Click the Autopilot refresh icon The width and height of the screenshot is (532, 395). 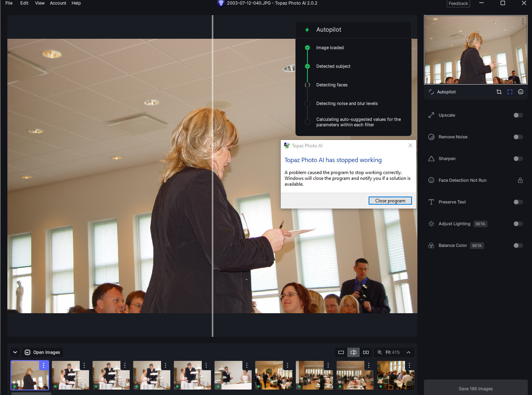(x=431, y=92)
